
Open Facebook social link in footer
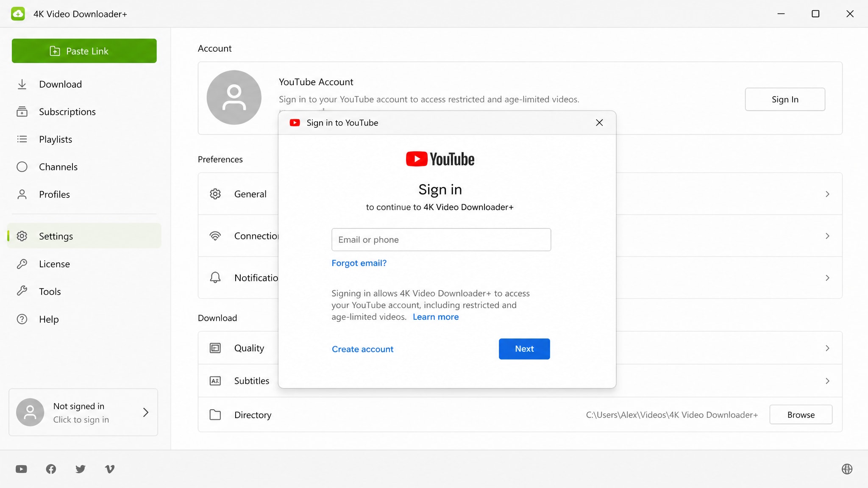click(x=51, y=469)
